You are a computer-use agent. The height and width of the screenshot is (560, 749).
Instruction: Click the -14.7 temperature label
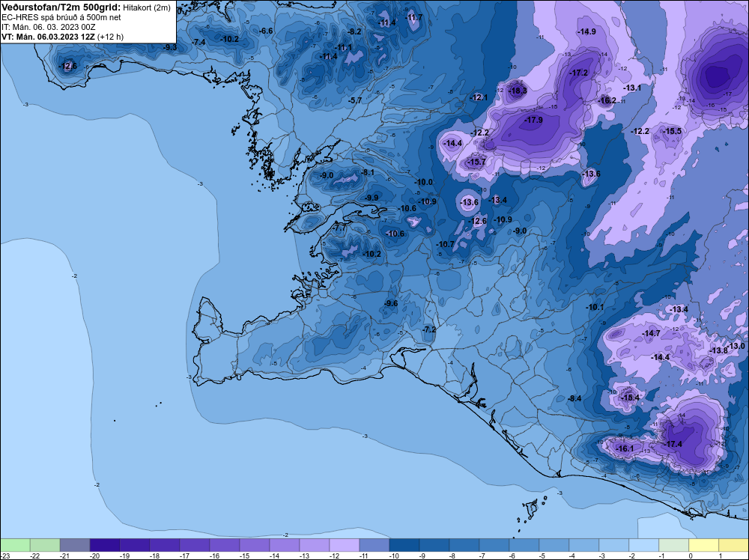click(x=652, y=332)
